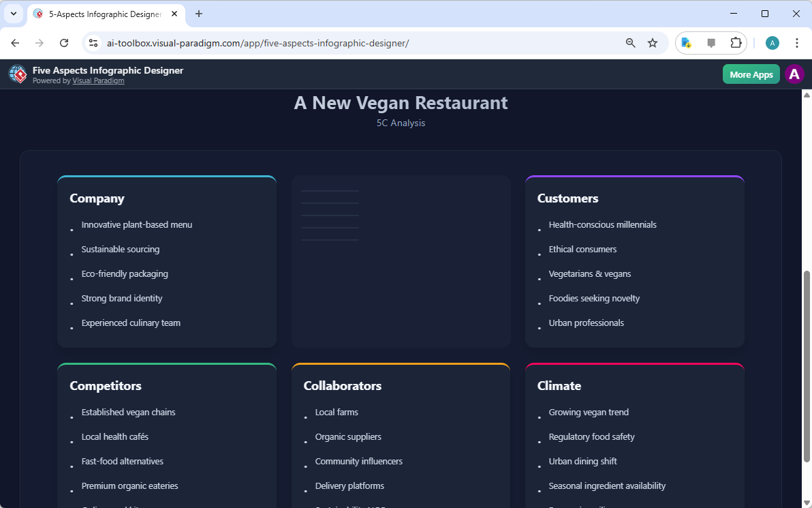This screenshot has height=508, width=812.
Task: Open the purple A account avatar in the app header
Action: [x=794, y=74]
